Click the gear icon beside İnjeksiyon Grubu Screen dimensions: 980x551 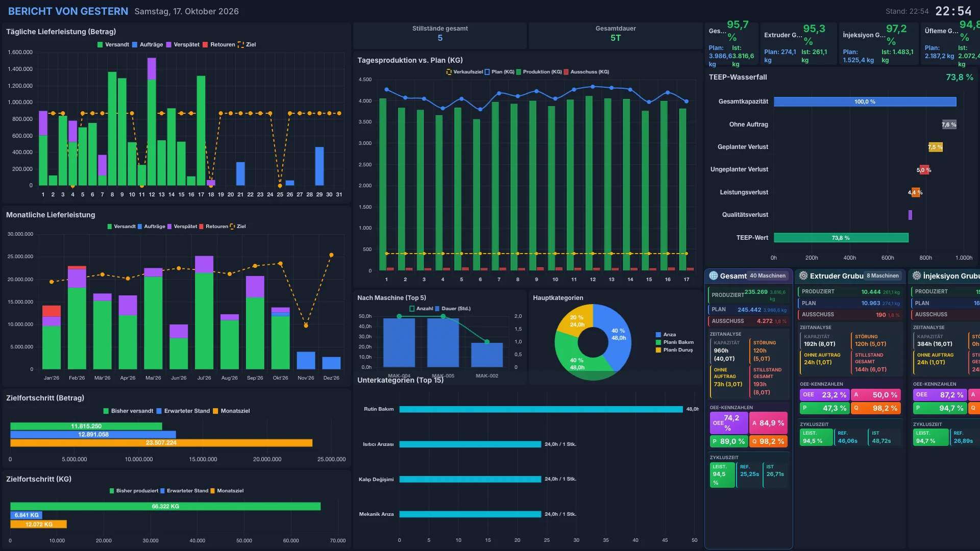(x=917, y=276)
